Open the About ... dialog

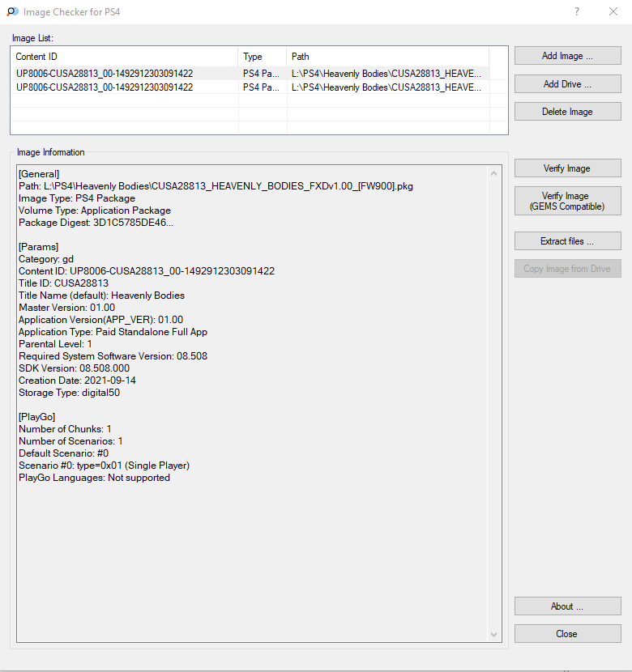click(x=567, y=606)
